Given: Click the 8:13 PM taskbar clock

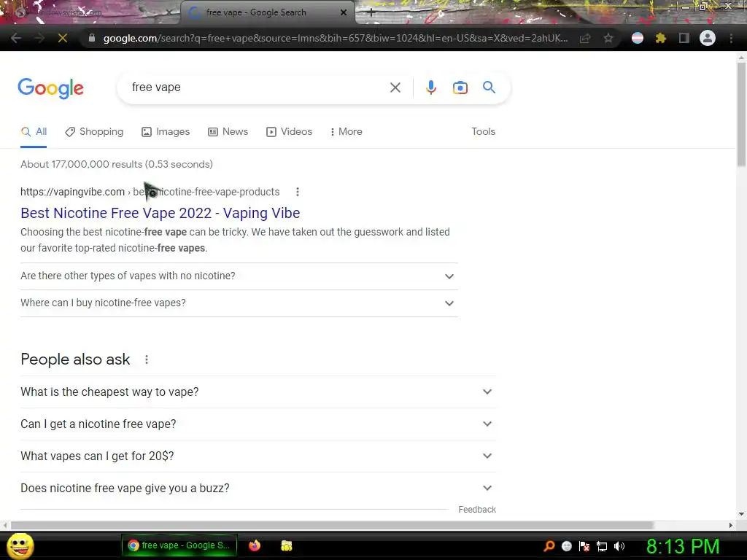Looking at the screenshot, I should pos(683,546).
